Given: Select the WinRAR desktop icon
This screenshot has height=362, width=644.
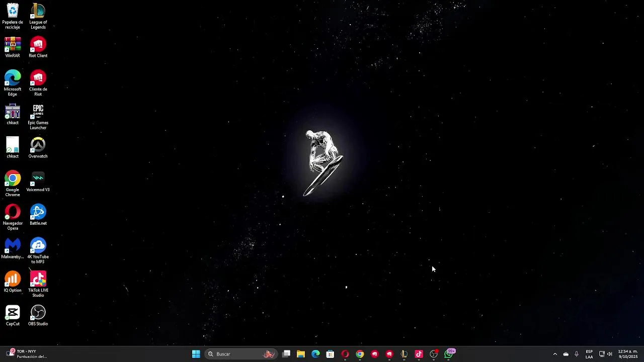Looking at the screenshot, I should (13, 48).
